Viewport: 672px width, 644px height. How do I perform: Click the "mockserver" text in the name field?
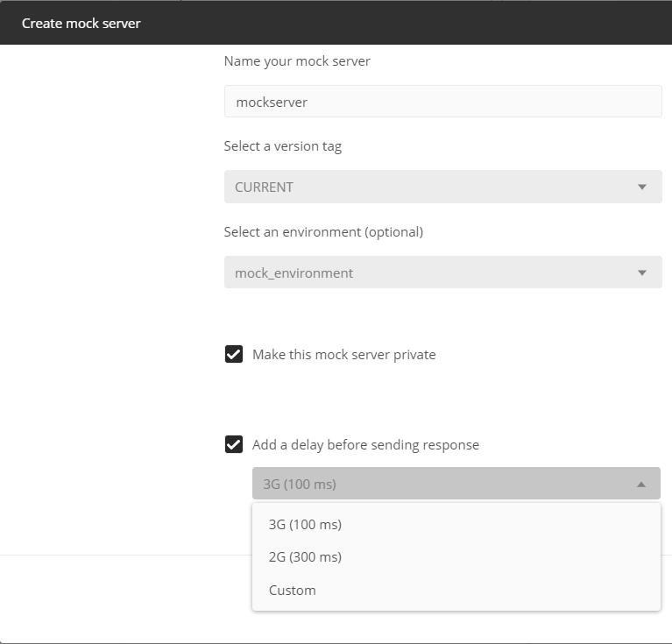coord(272,102)
